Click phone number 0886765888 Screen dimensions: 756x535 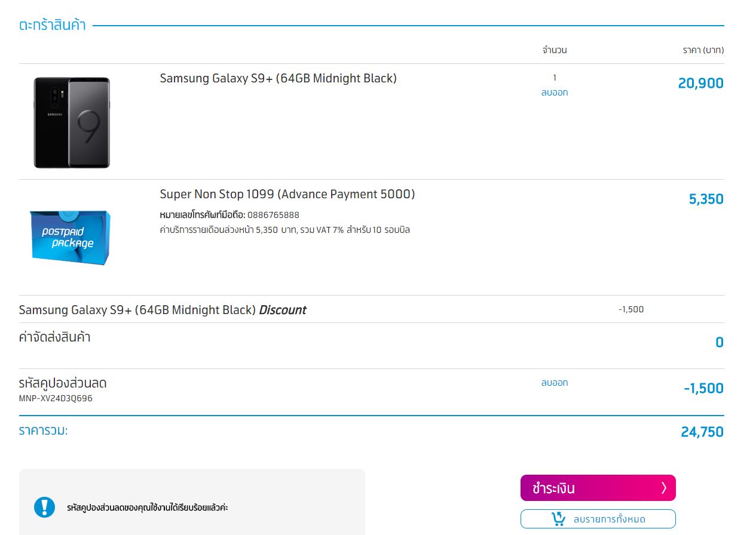tap(273, 215)
